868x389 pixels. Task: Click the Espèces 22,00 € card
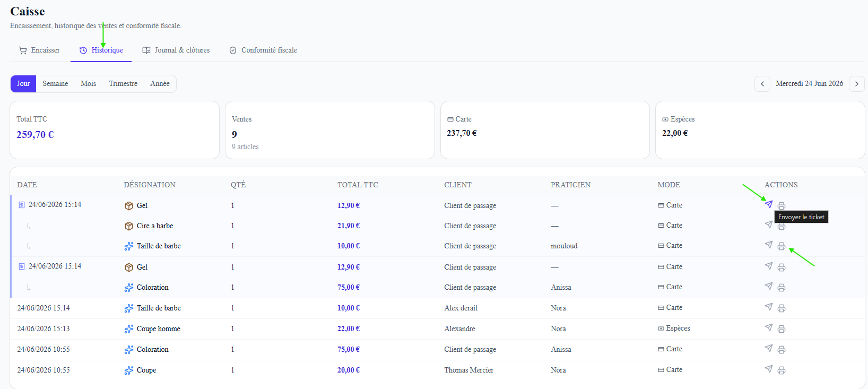coord(760,130)
